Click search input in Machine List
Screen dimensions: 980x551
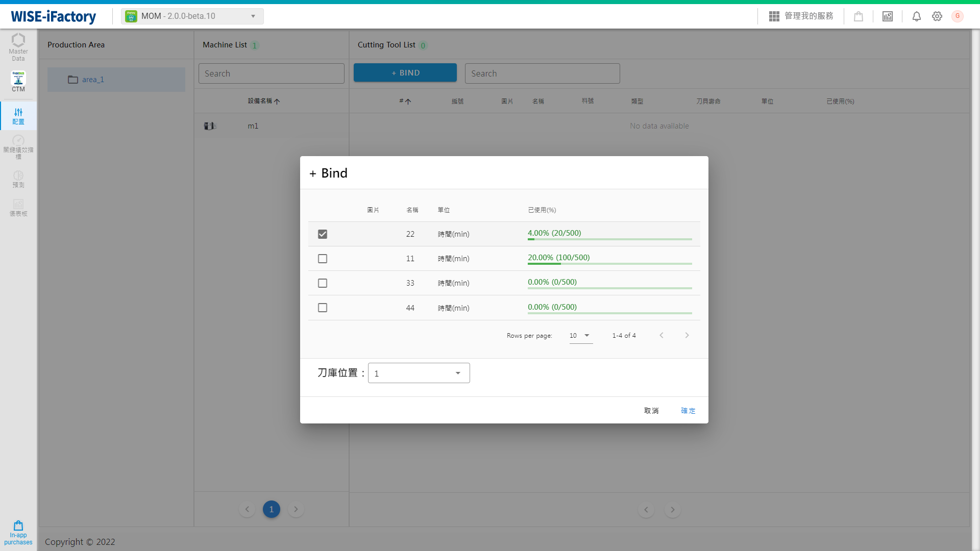pos(271,72)
